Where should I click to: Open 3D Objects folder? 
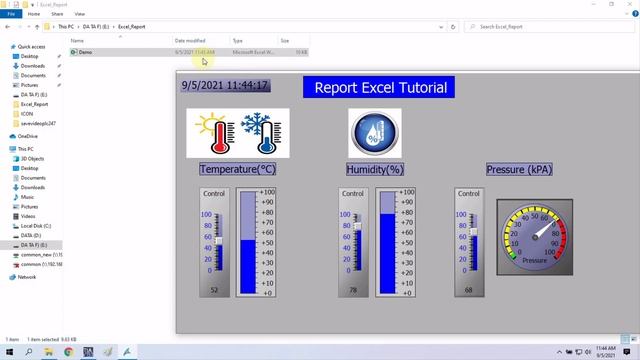(32, 159)
